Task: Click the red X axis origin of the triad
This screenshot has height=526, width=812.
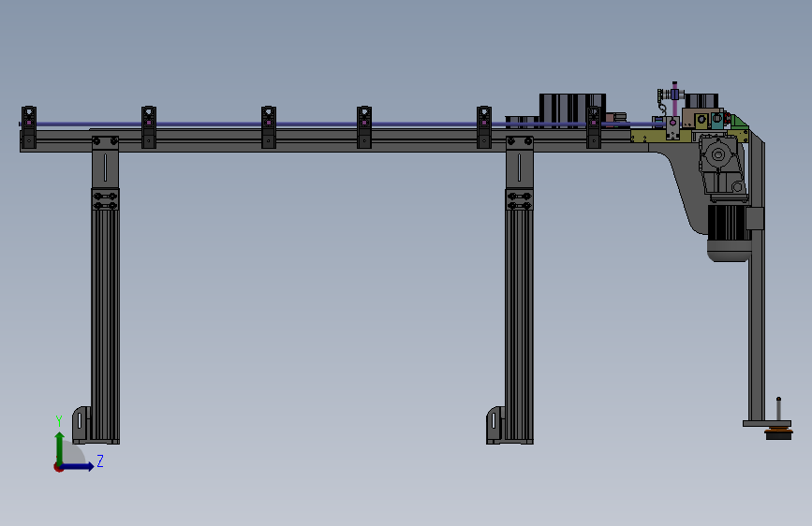Action: (x=58, y=467)
